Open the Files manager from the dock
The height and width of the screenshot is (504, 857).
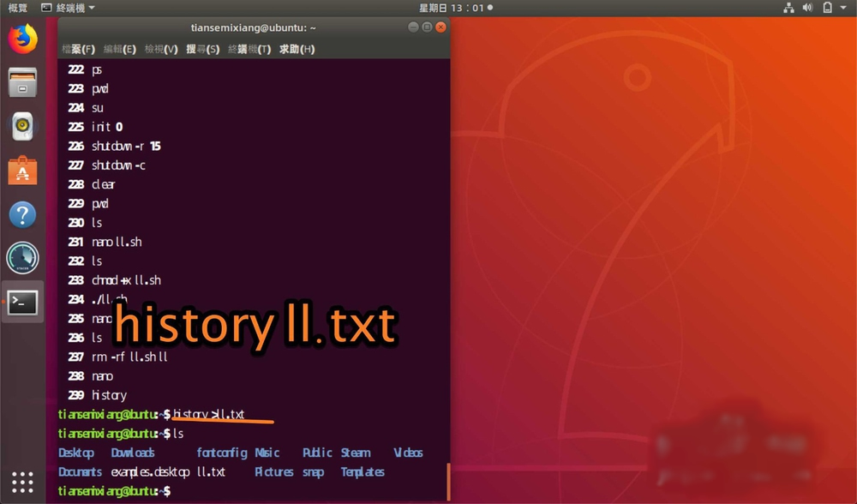pyautogui.click(x=22, y=82)
